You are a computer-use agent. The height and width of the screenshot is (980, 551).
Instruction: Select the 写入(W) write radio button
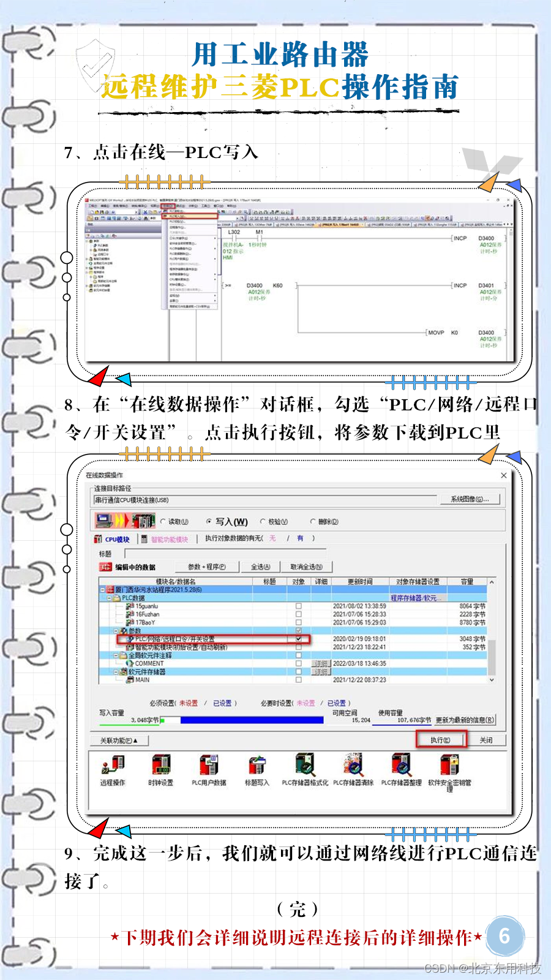click(x=209, y=521)
